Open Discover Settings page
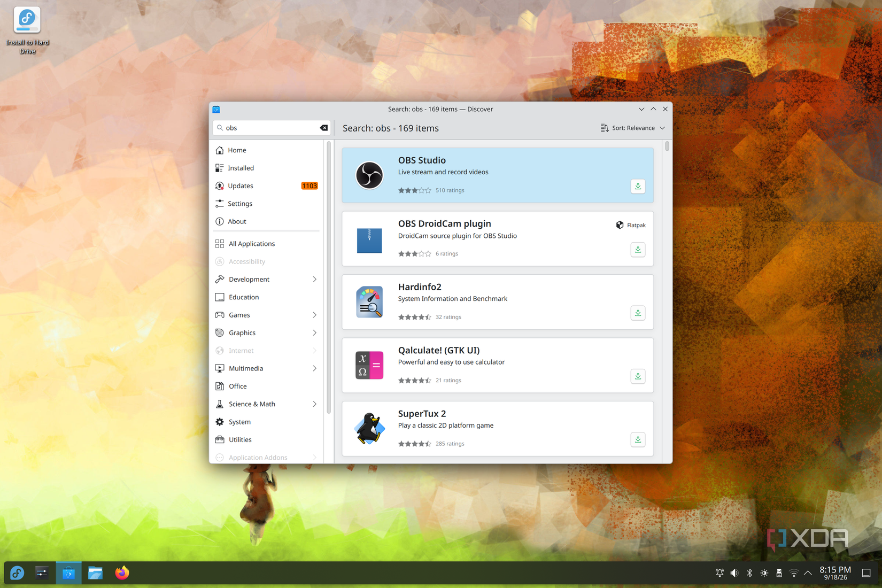Viewport: 882px width, 588px height. (267, 204)
